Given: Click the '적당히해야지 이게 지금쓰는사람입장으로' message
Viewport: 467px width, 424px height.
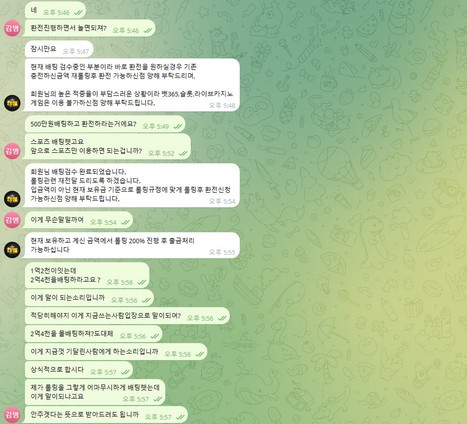Looking at the screenshot, I should [x=127, y=316].
